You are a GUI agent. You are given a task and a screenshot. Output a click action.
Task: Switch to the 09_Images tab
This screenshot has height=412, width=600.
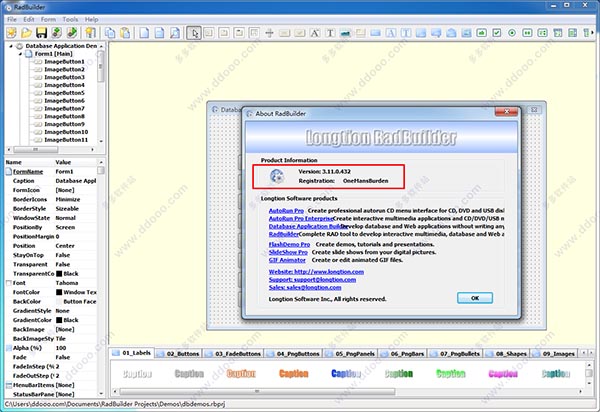pos(554,354)
